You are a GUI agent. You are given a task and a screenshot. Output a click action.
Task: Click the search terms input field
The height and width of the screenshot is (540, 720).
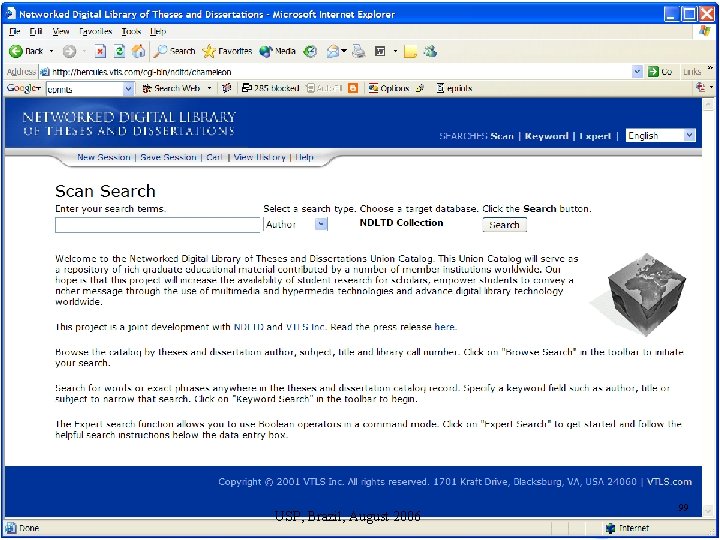click(x=158, y=225)
